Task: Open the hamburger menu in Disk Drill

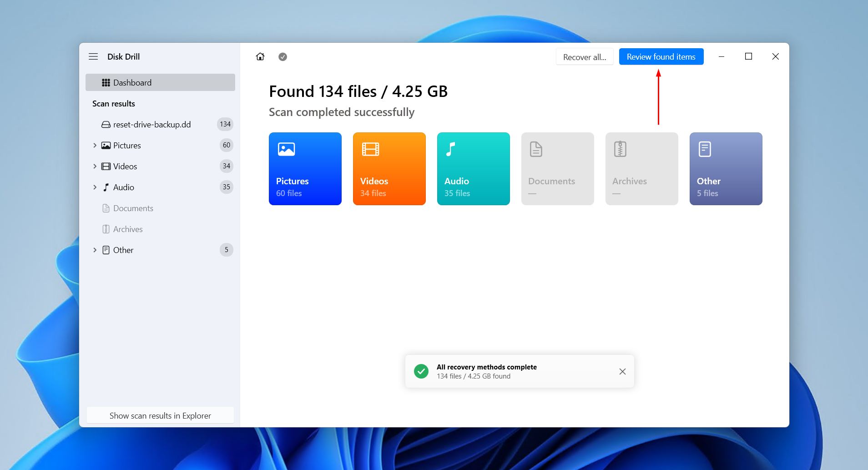Action: pos(93,56)
